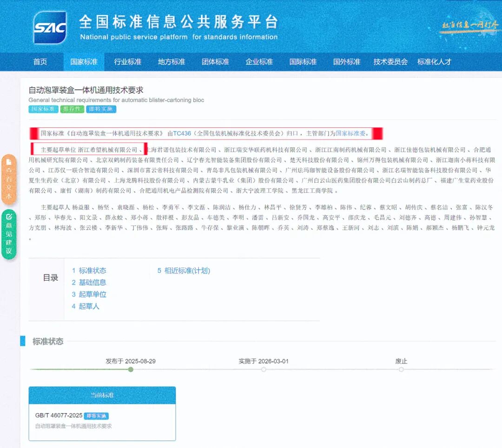Viewport: 502px width, 448px height.
Task: Click the 实施于 2026-03-01 date label
Action: 264,361
